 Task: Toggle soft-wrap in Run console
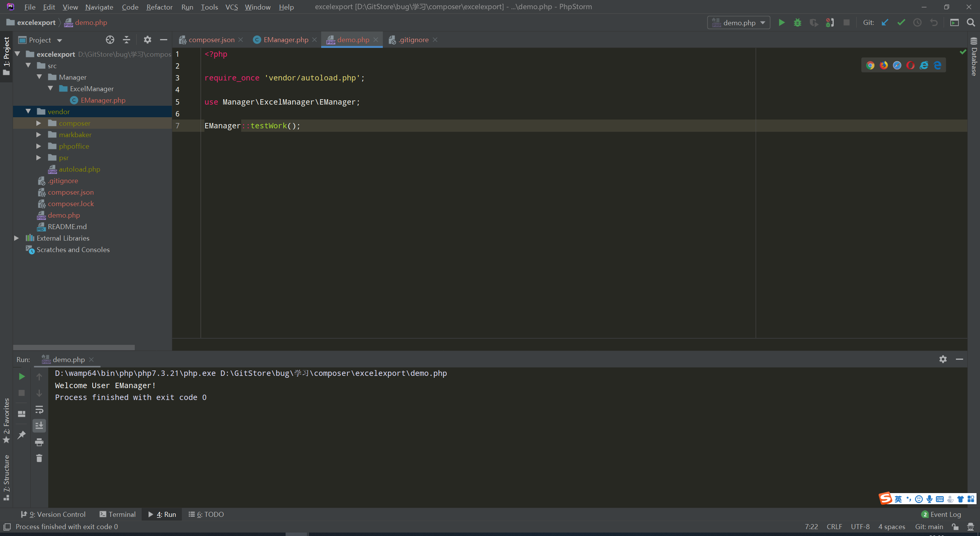coord(39,410)
